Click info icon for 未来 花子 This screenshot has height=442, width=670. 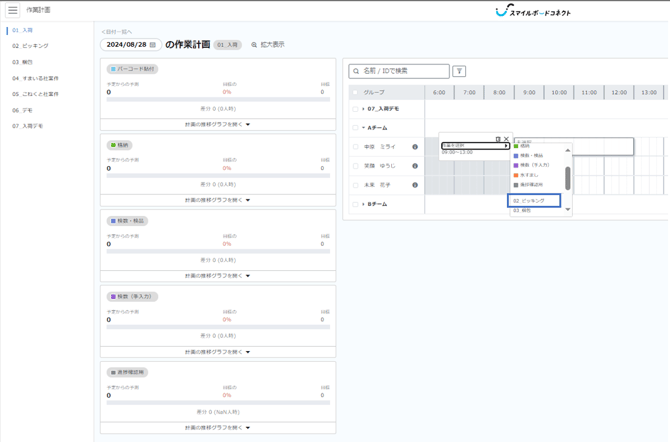click(x=415, y=185)
